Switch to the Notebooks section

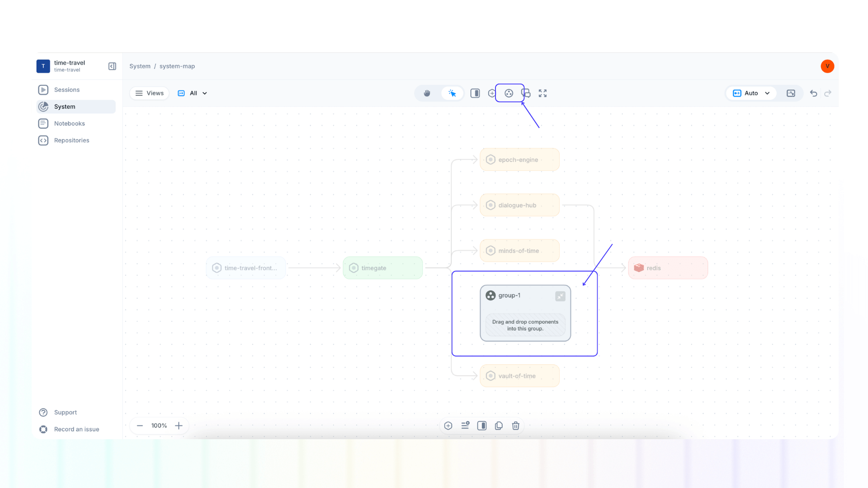pyautogui.click(x=69, y=123)
